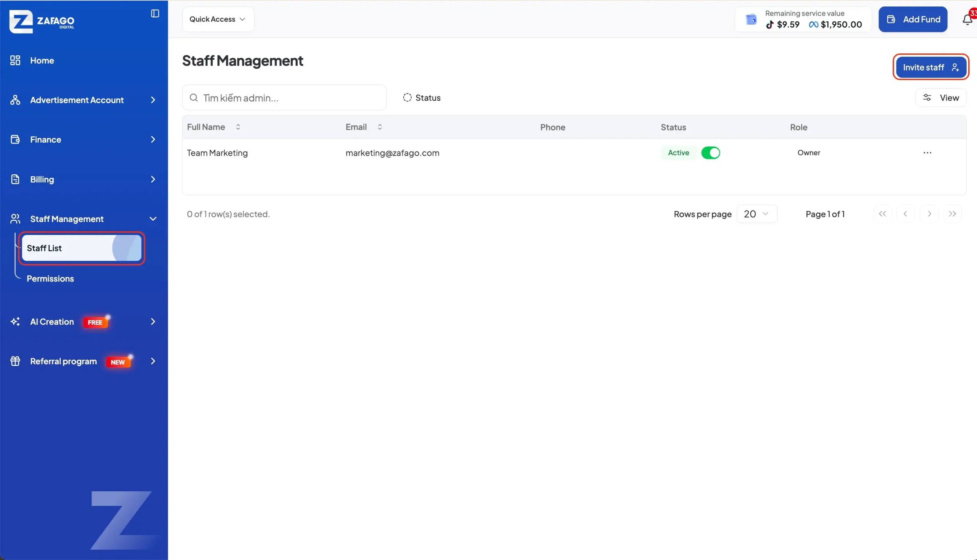Open the Quick Access dropdown

coord(218,19)
